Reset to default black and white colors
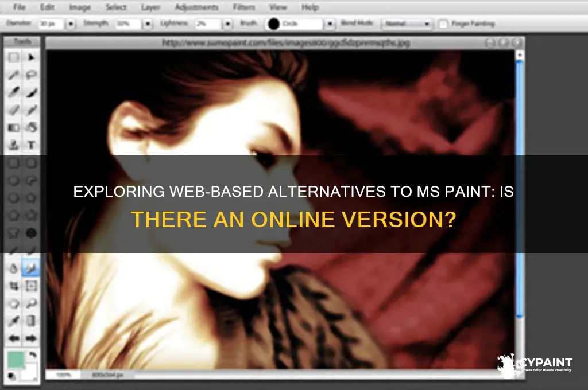Image resolution: width=588 pixels, height=390 pixels. [11, 376]
